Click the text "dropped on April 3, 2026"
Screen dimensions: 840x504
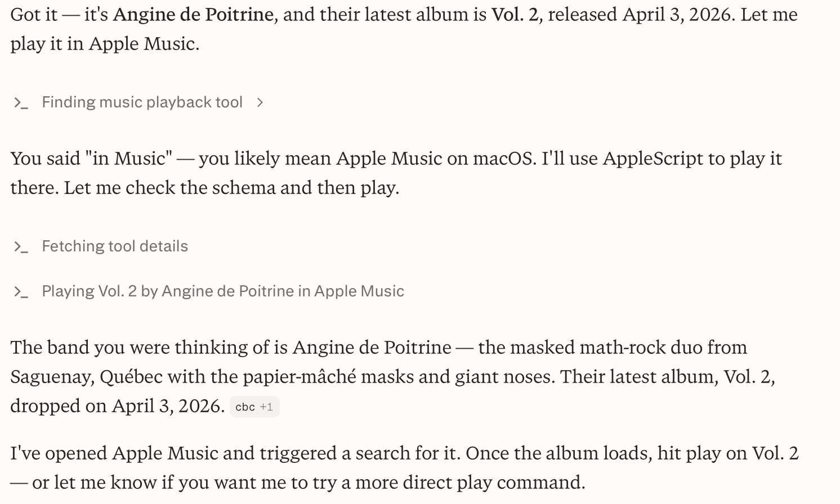(117, 406)
